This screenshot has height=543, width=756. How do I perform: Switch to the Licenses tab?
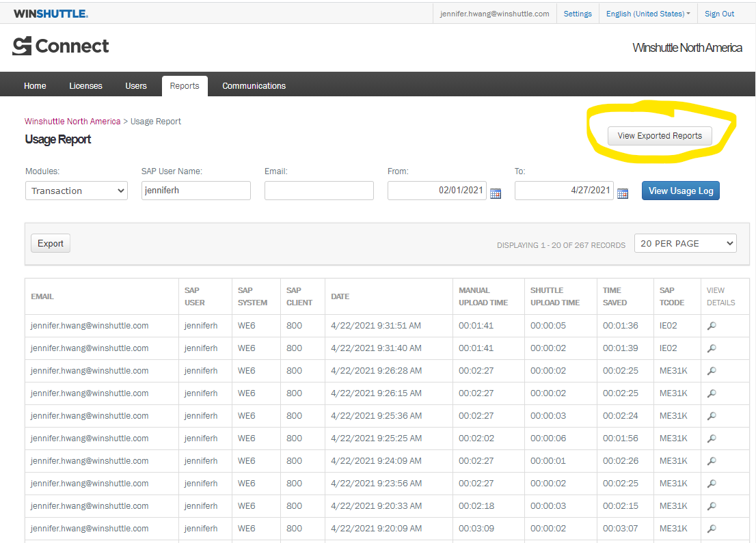85,86
